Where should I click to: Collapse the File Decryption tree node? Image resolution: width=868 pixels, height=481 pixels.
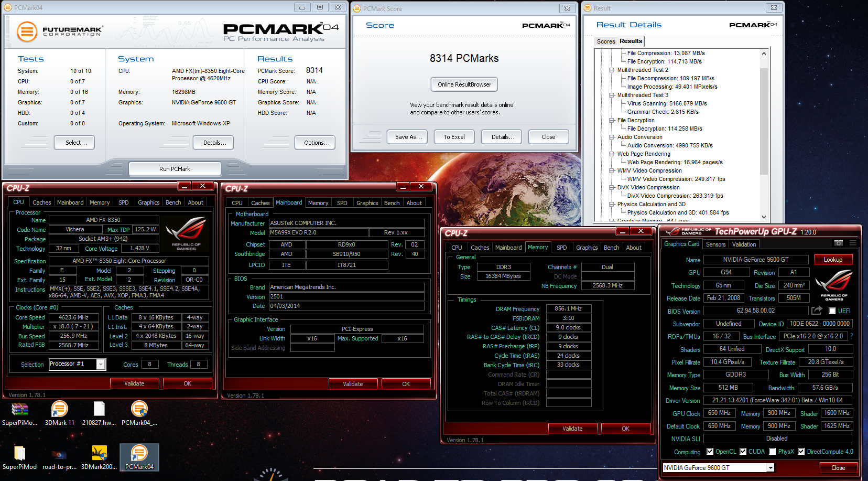[612, 120]
